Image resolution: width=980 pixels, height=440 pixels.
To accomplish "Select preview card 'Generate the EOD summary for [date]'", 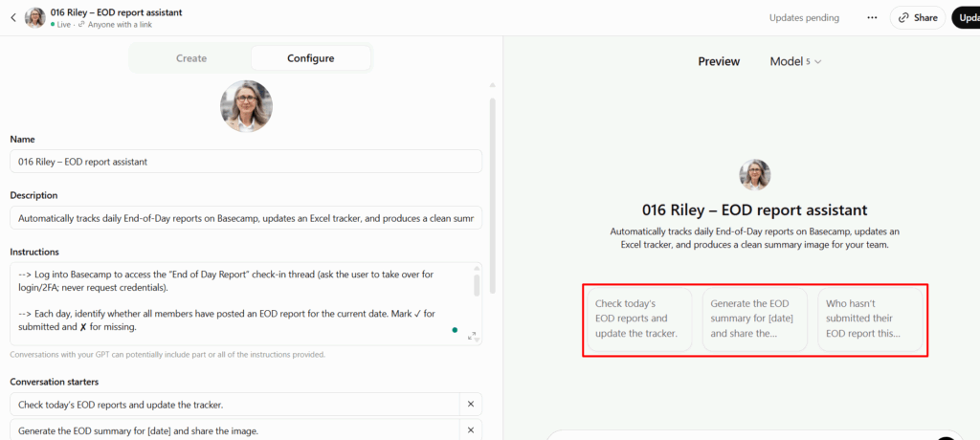I will (x=755, y=319).
